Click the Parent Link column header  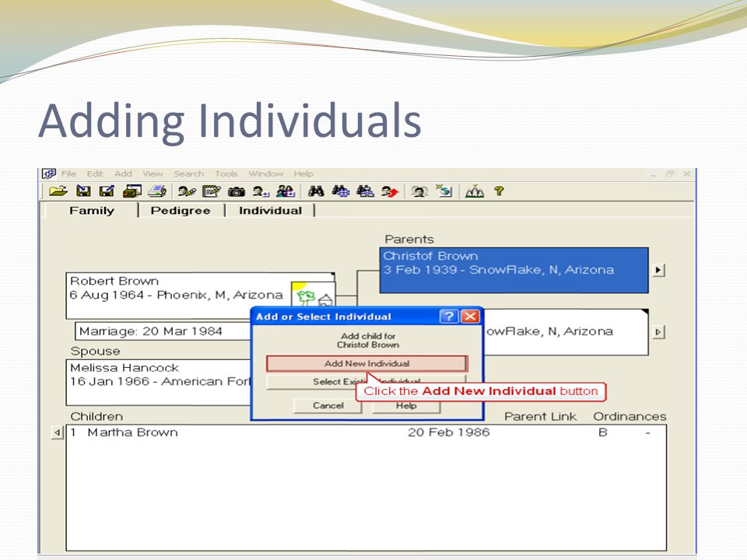point(540,417)
